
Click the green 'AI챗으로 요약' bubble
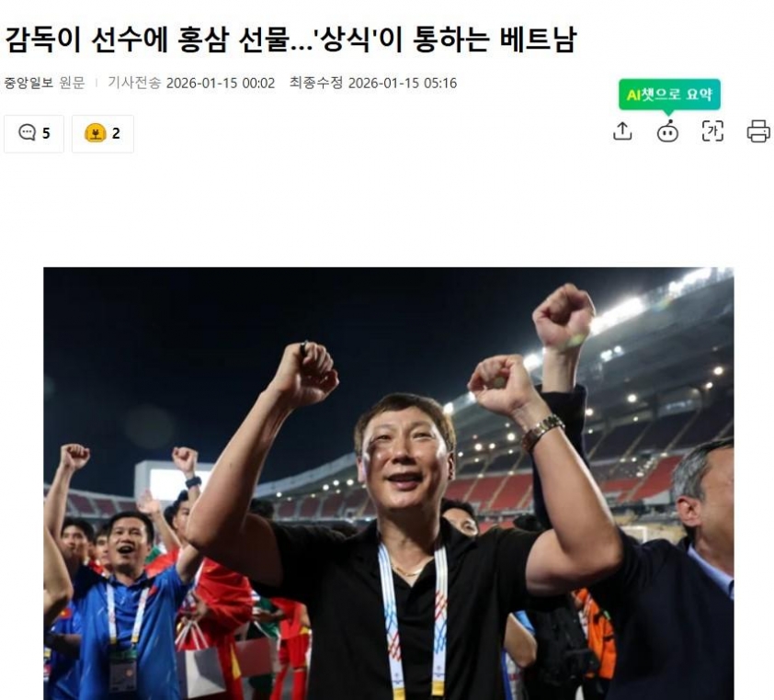[x=670, y=95]
